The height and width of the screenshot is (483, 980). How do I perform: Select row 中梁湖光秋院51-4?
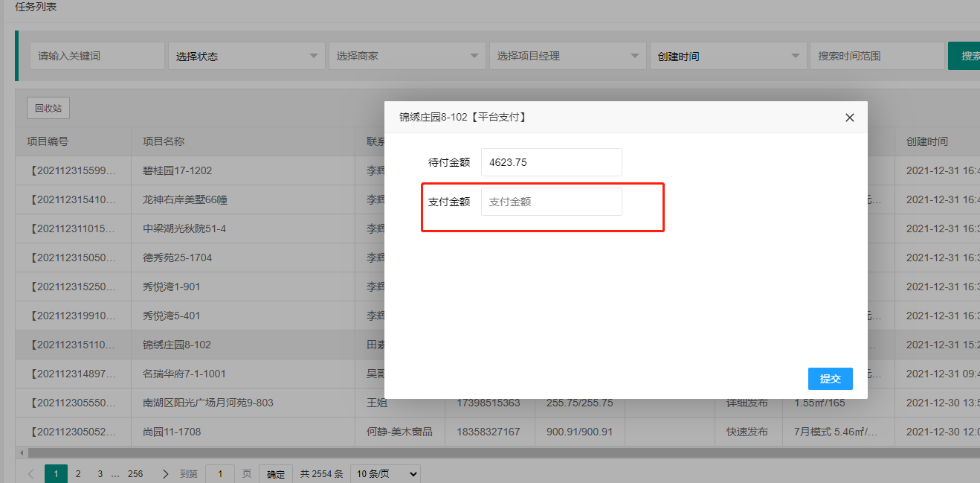(184, 228)
